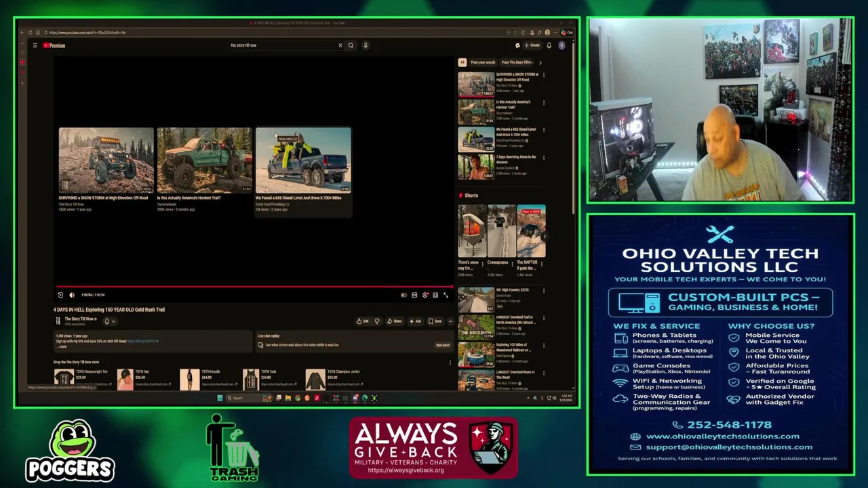Open options menu for sidebar 'America's Hardest Trail'
Image resolution: width=868 pixels, height=488 pixels.
tap(543, 103)
